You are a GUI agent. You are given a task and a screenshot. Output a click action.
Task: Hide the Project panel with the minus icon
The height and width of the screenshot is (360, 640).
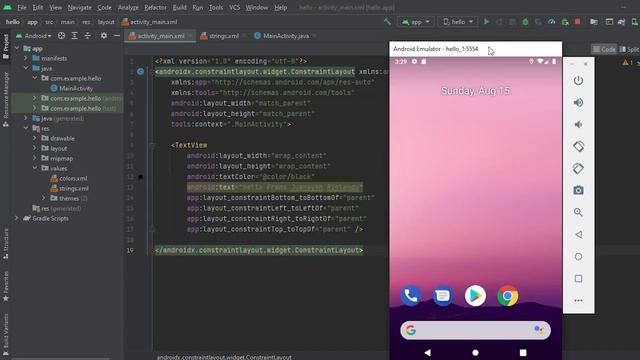click(117, 36)
